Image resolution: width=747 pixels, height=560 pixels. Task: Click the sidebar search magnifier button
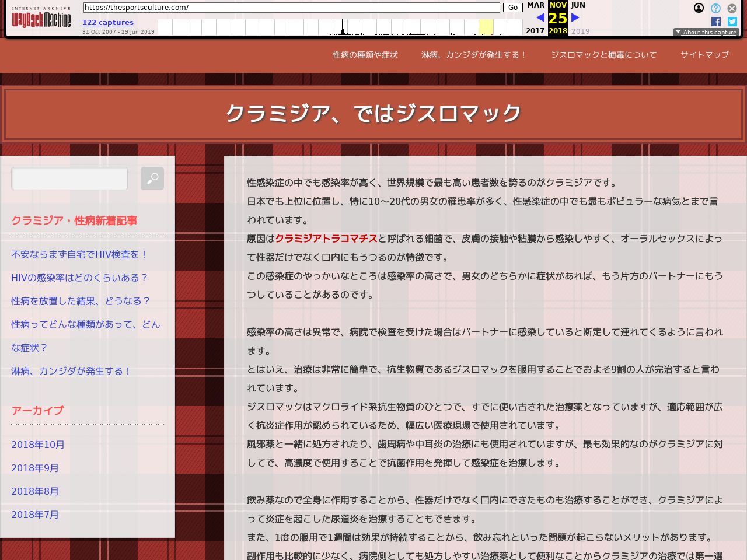152,178
